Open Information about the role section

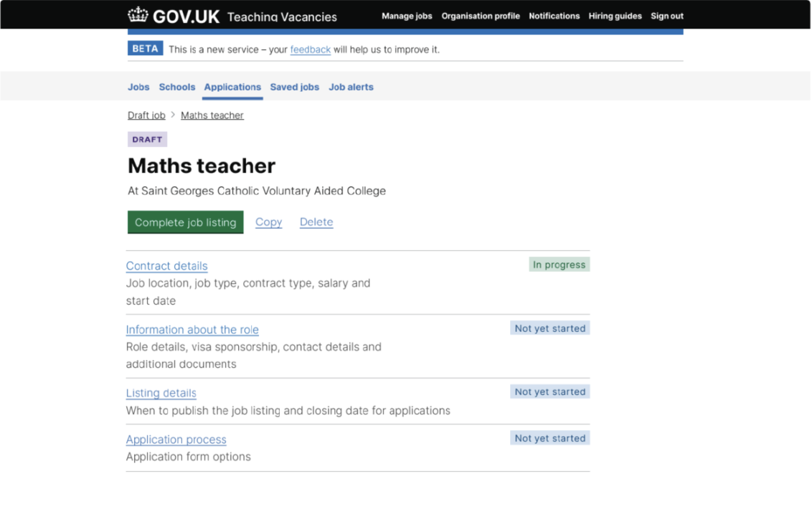coord(192,330)
